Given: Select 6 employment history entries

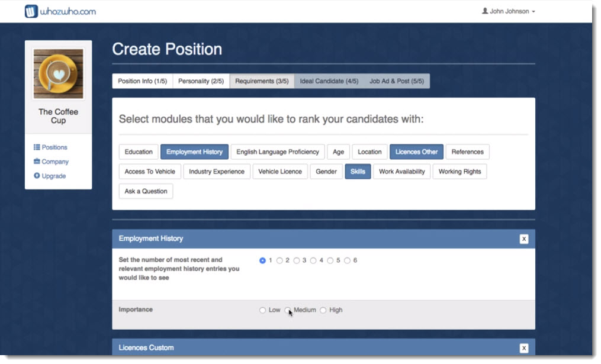Looking at the screenshot, I should tap(347, 260).
